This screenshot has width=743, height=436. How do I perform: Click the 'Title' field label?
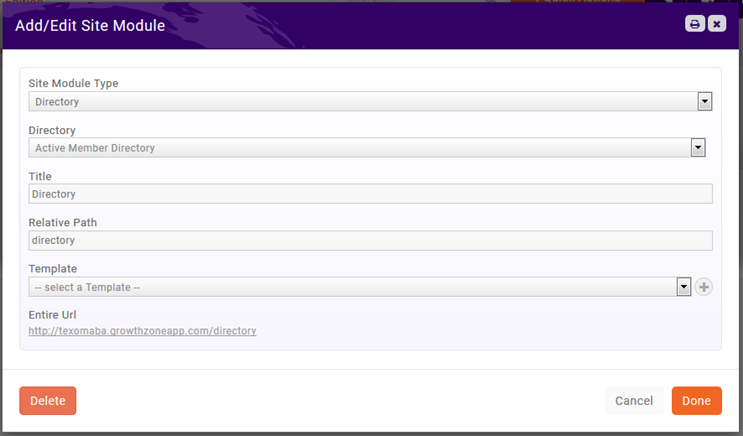40,176
